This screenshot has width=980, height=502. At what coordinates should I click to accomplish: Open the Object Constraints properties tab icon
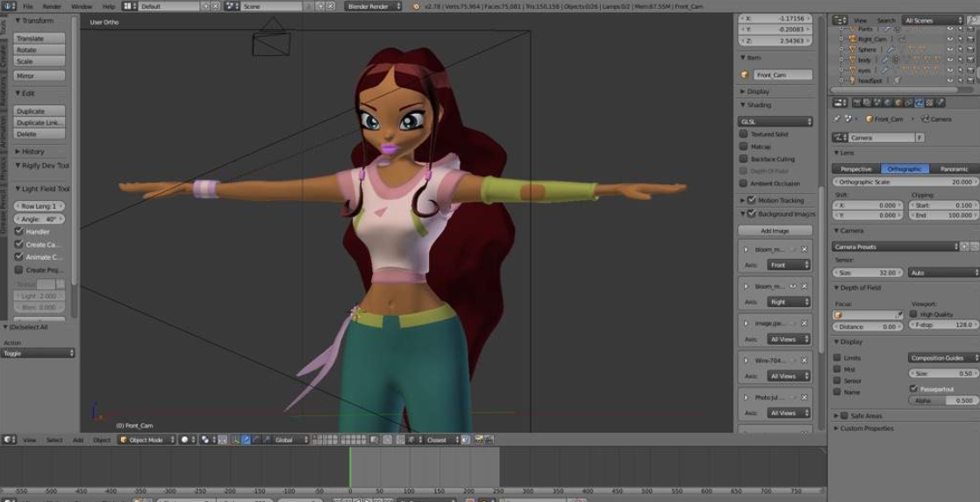click(909, 103)
